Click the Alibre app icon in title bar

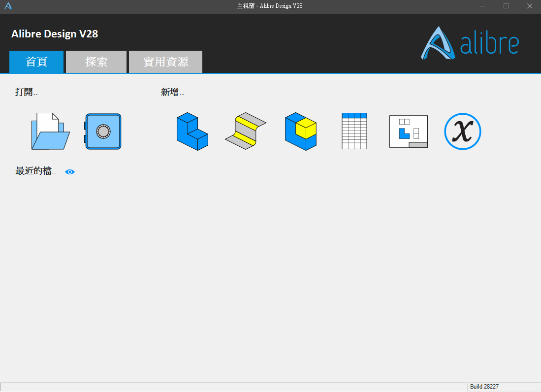tap(8, 6)
